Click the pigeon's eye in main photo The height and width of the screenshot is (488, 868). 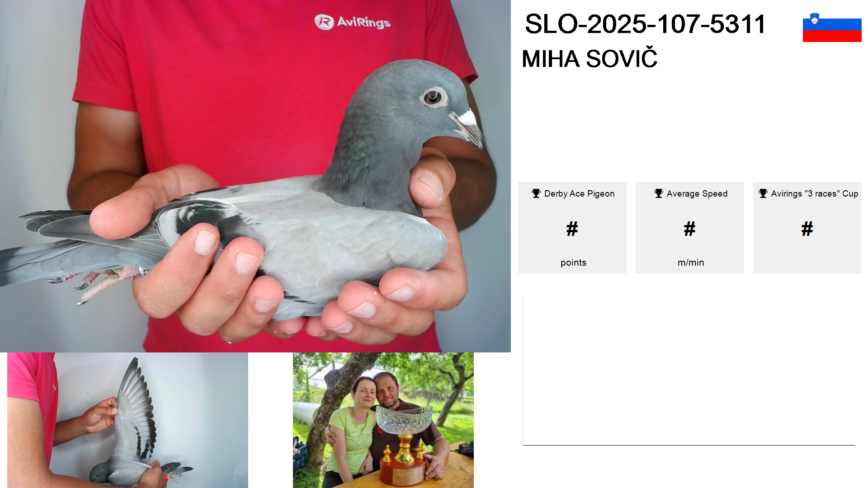coord(433,97)
